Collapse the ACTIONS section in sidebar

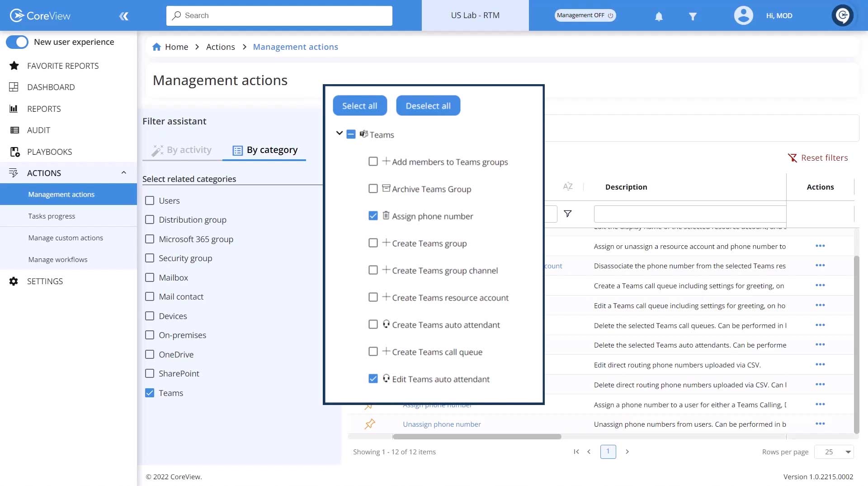point(123,172)
